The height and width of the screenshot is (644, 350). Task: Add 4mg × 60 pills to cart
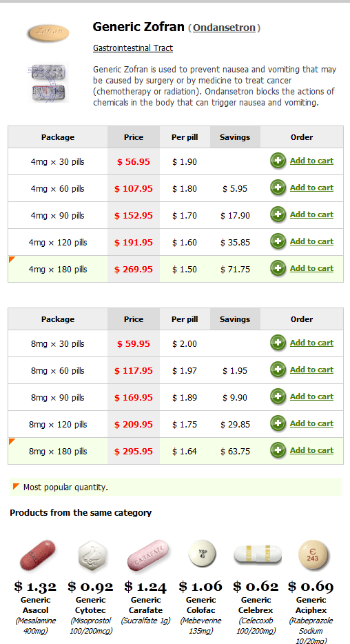[311, 188]
